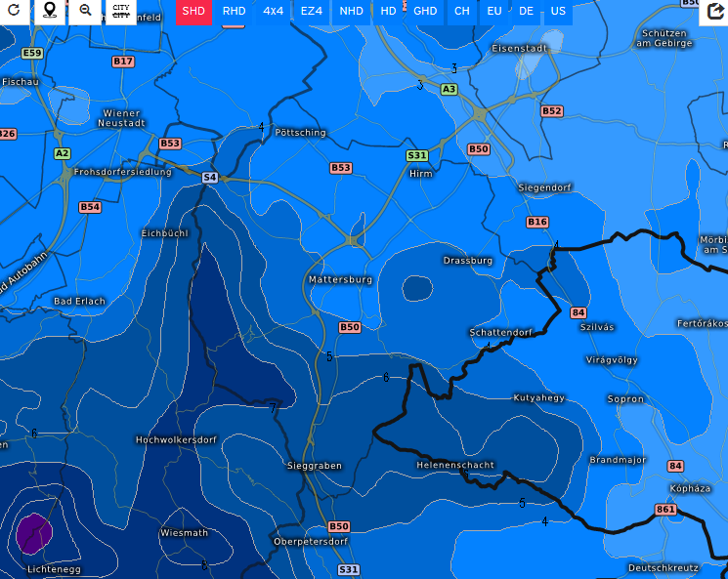Click the share icon at top right

[x=714, y=12]
